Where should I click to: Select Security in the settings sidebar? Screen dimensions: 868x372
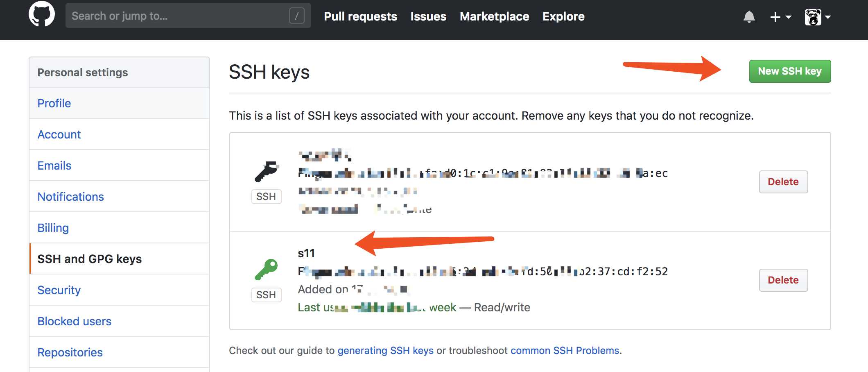coord(59,290)
